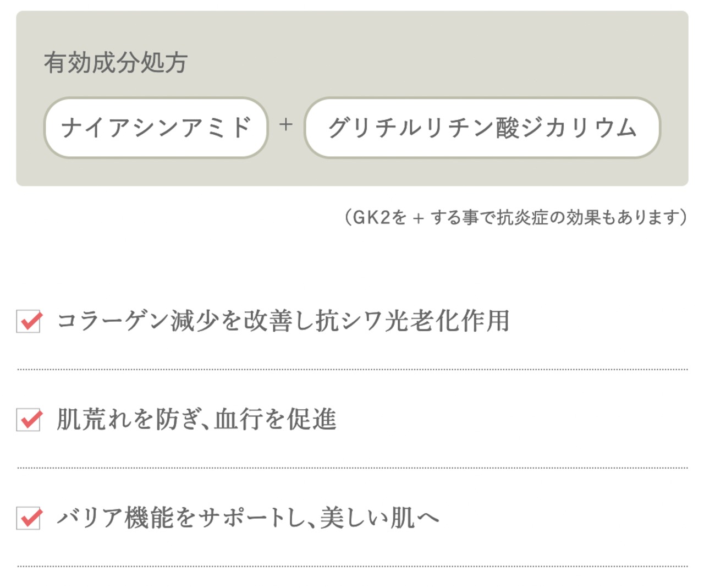Click the 有効成分処方 heading

click(x=116, y=63)
